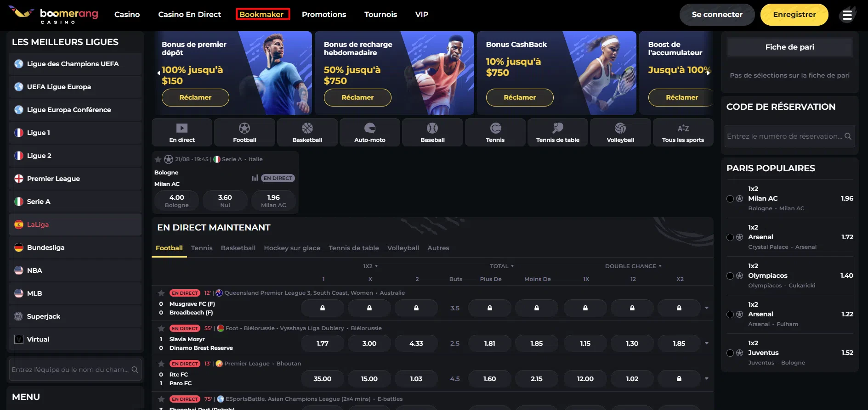Click the Se connecter button
This screenshot has width=868, height=410.
tap(717, 15)
